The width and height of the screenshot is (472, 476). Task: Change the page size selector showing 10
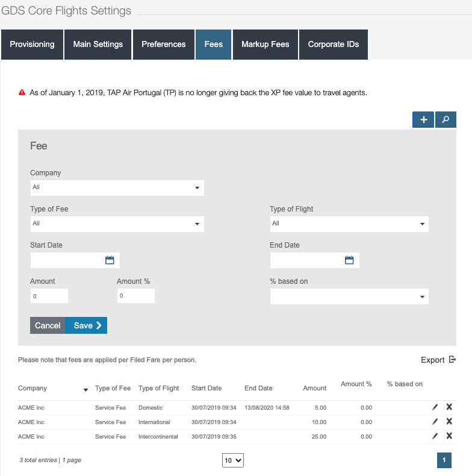233,460
